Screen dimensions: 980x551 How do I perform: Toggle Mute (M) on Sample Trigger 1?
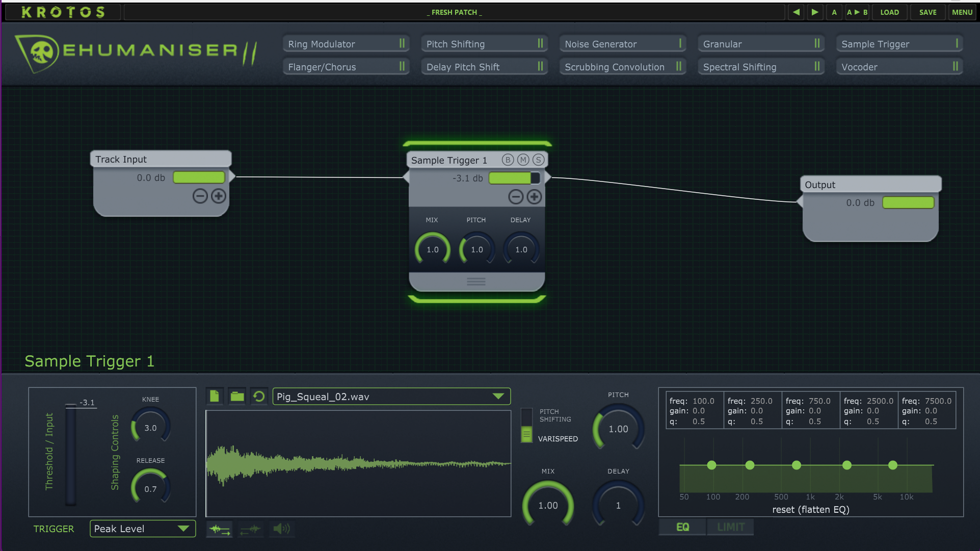pyautogui.click(x=523, y=160)
